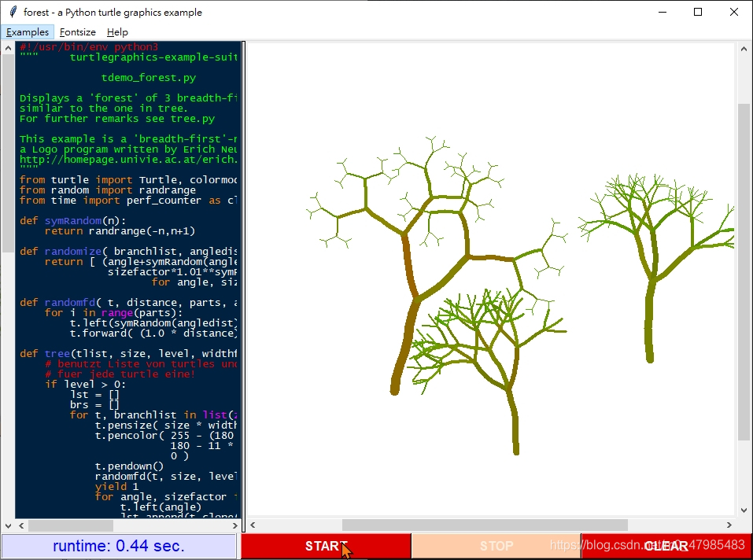
Task: Click the STOP button
Action: tap(496, 545)
